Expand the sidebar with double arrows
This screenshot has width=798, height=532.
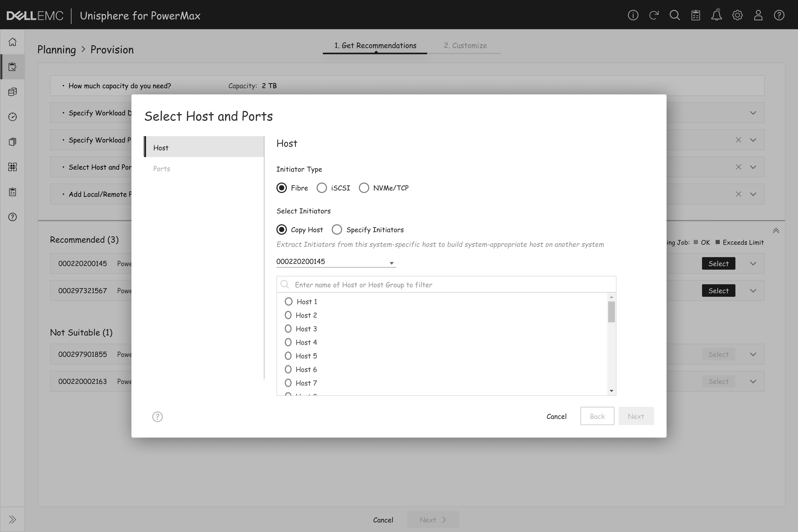click(x=13, y=519)
